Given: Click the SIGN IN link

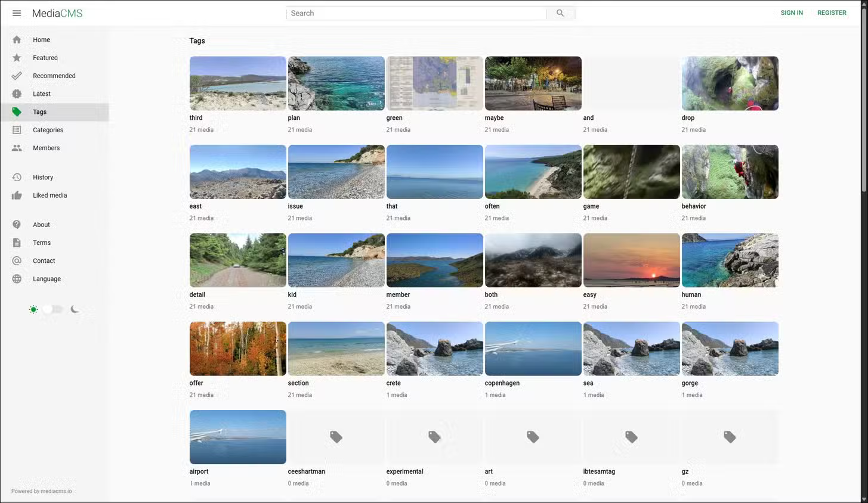Looking at the screenshot, I should click(791, 13).
